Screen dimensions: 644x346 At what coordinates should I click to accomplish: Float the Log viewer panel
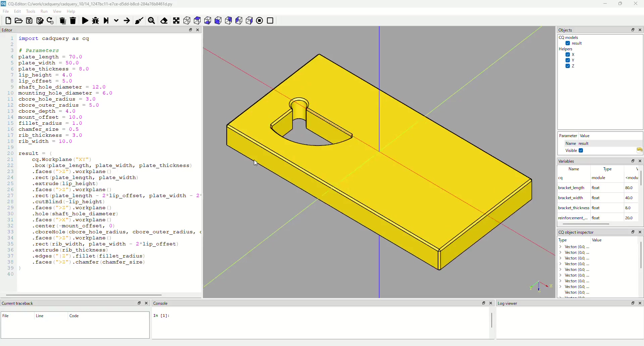(633, 303)
